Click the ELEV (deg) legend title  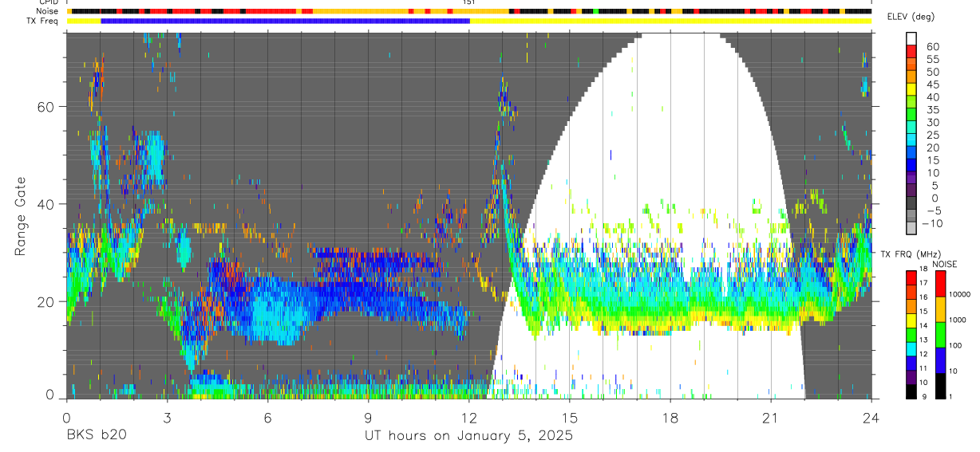(x=911, y=17)
